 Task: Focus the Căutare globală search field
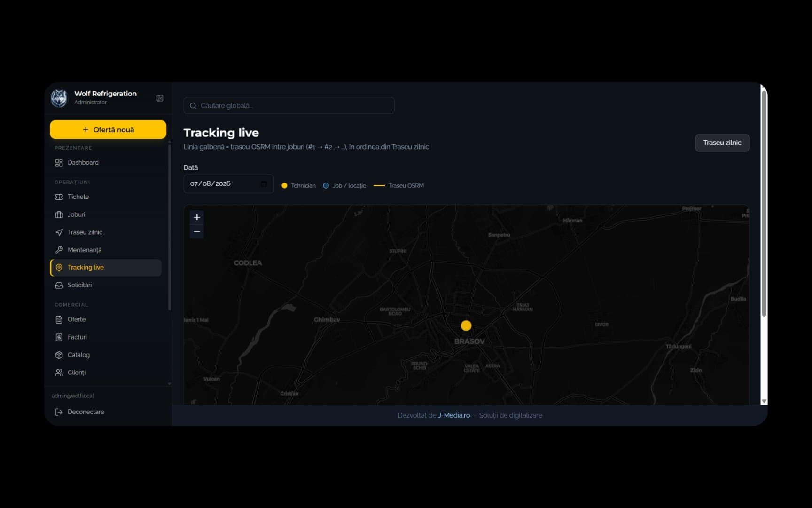[289, 106]
